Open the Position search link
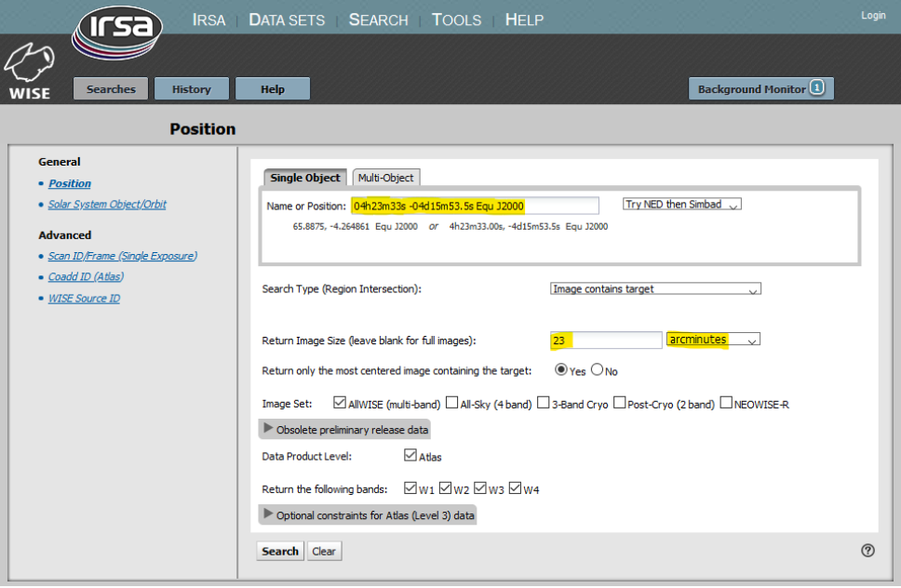The height and width of the screenshot is (588, 901). coord(70,183)
